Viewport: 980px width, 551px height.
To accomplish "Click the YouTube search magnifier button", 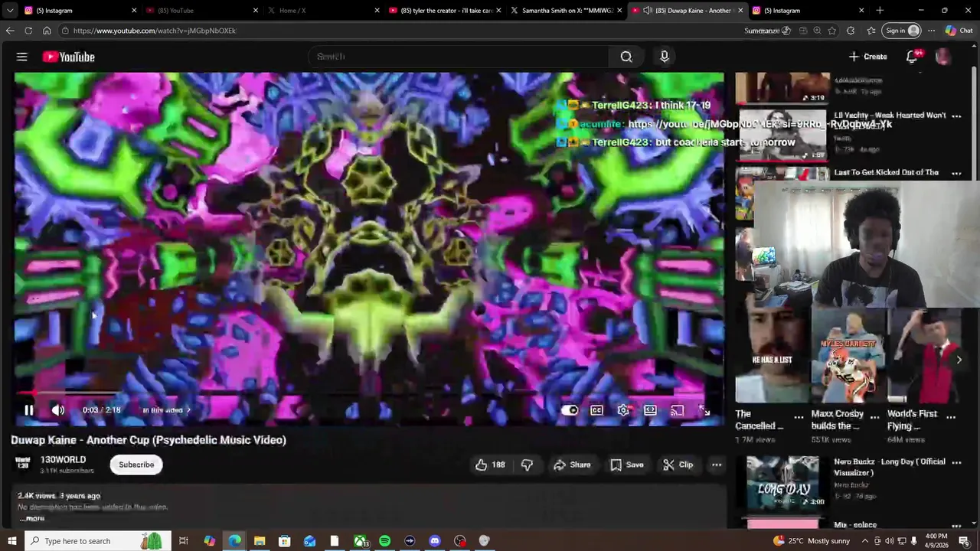I will (x=626, y=57).
